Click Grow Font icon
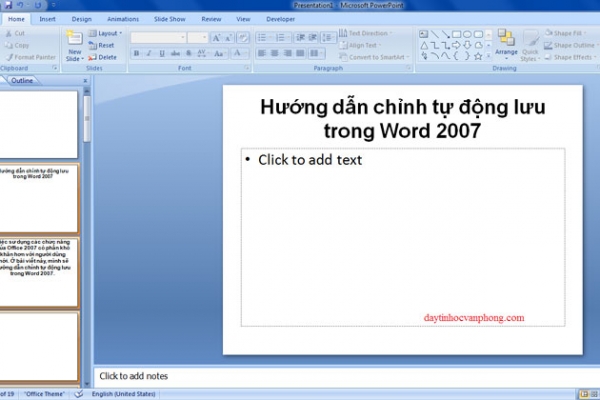 click(216, 38)
